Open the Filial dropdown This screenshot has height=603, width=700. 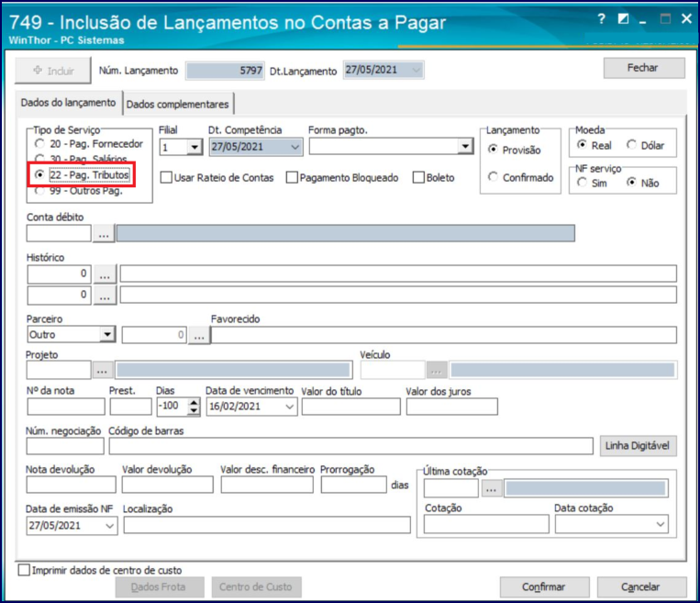(x=194, y=147)
